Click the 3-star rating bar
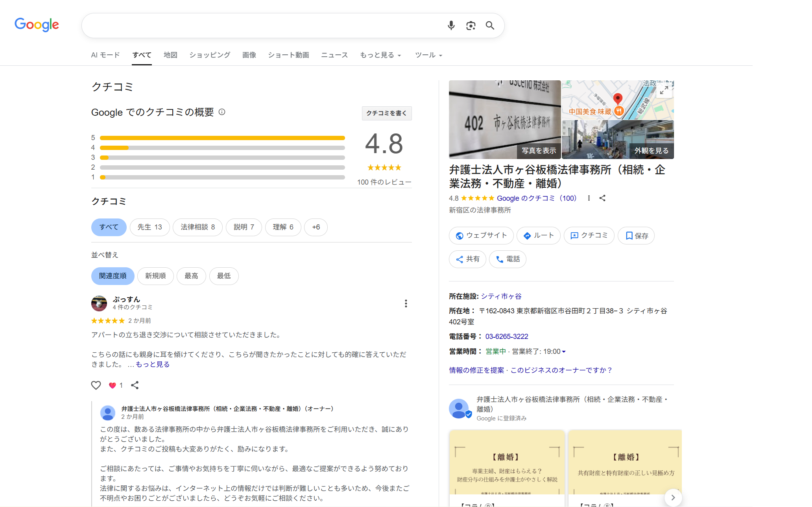This screenshot has width=812, height=507. (222, 157)
